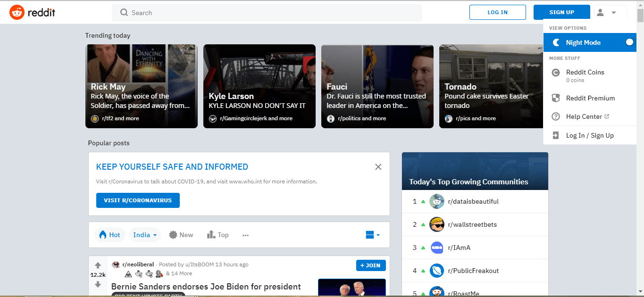Screen dimensions: 644x297
Task: Open the Fauci trending card
Action: [377, 86]
